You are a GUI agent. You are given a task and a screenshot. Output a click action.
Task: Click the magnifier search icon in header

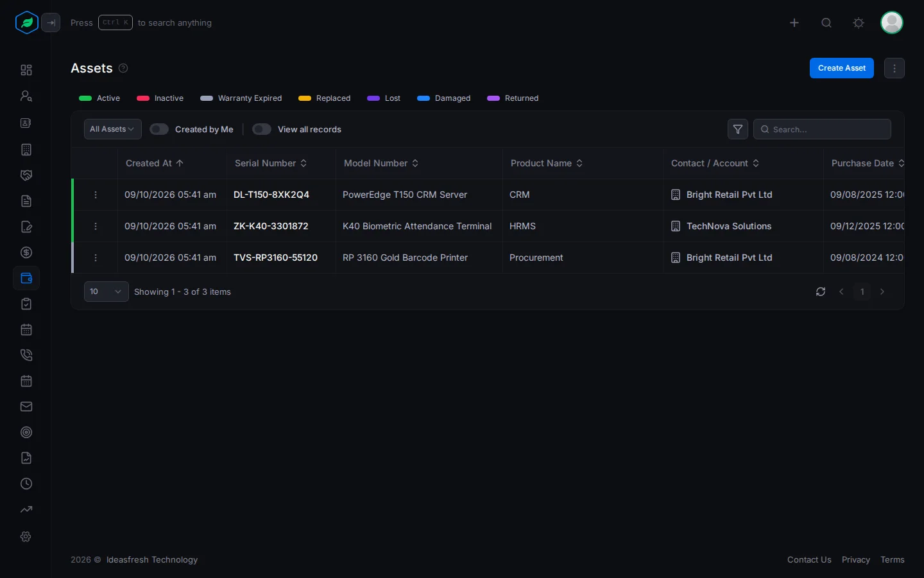[x=826, y=22]
